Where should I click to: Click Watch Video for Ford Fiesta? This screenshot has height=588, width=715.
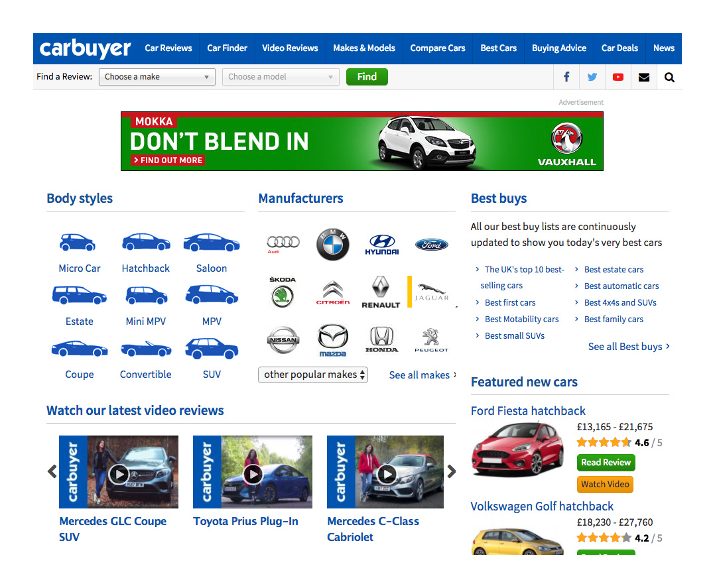[x=605, y=485]
